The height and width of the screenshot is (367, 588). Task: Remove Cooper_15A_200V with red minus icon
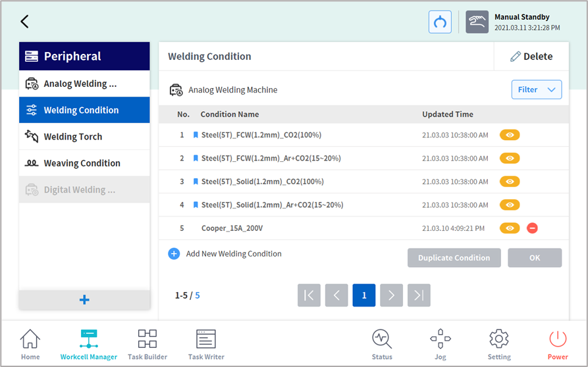pos(532,228)
